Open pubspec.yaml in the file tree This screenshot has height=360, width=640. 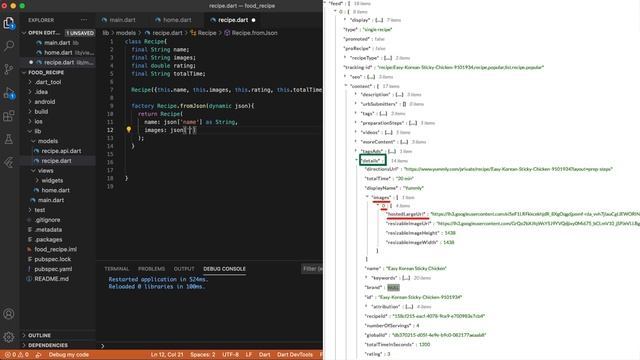53,269
